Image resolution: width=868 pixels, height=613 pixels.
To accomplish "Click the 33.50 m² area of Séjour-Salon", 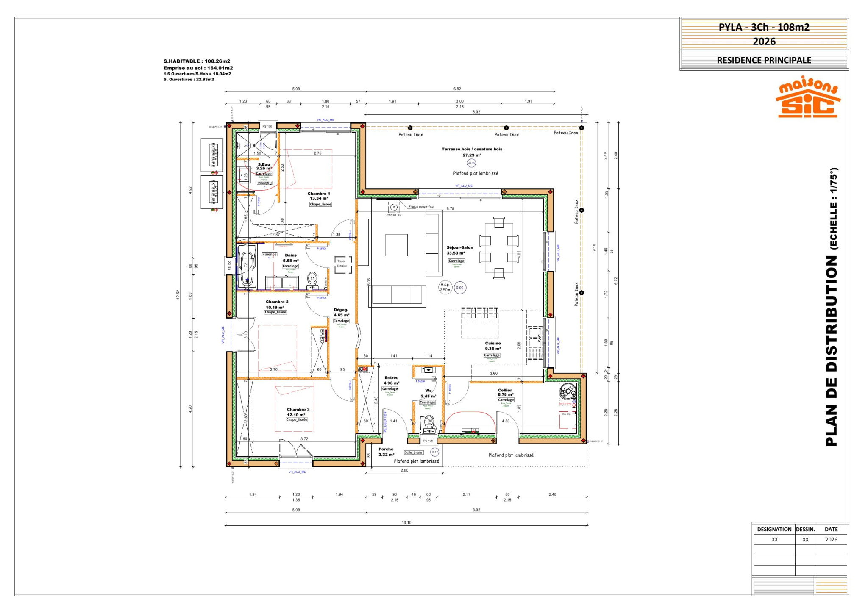I will coord(456,253).
